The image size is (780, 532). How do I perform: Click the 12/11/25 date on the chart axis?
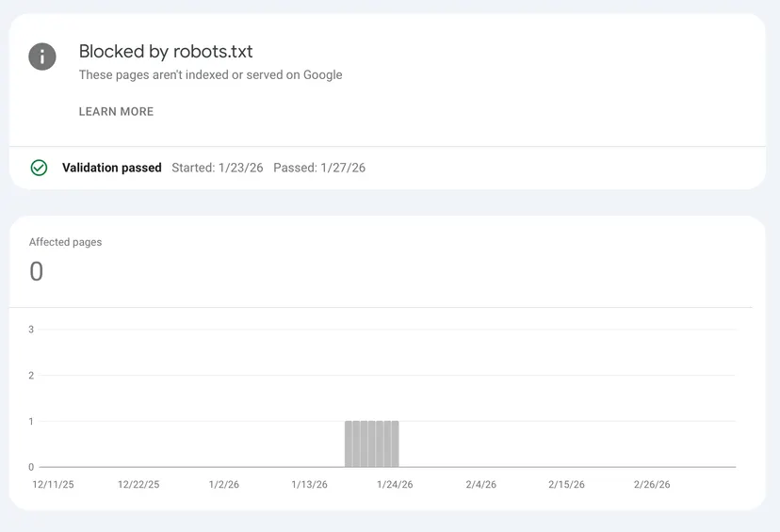pyautogui.click(x=53, y=485)
